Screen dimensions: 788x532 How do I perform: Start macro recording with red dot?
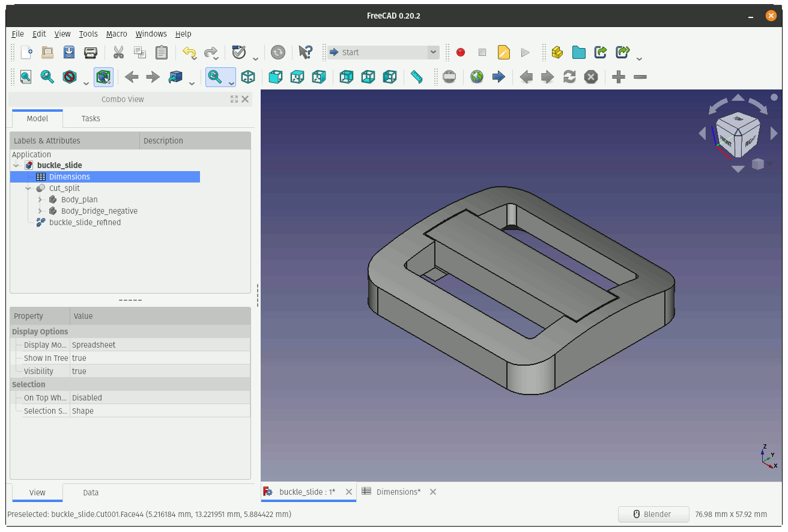click(x=461, y=52)
